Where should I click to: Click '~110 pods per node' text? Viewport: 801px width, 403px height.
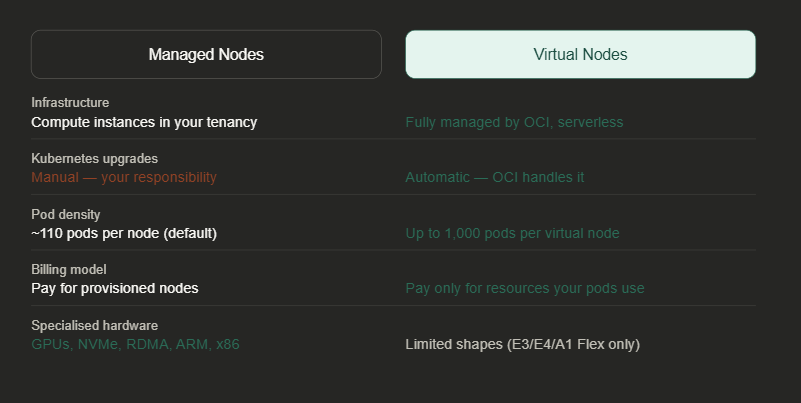[95, 233]
